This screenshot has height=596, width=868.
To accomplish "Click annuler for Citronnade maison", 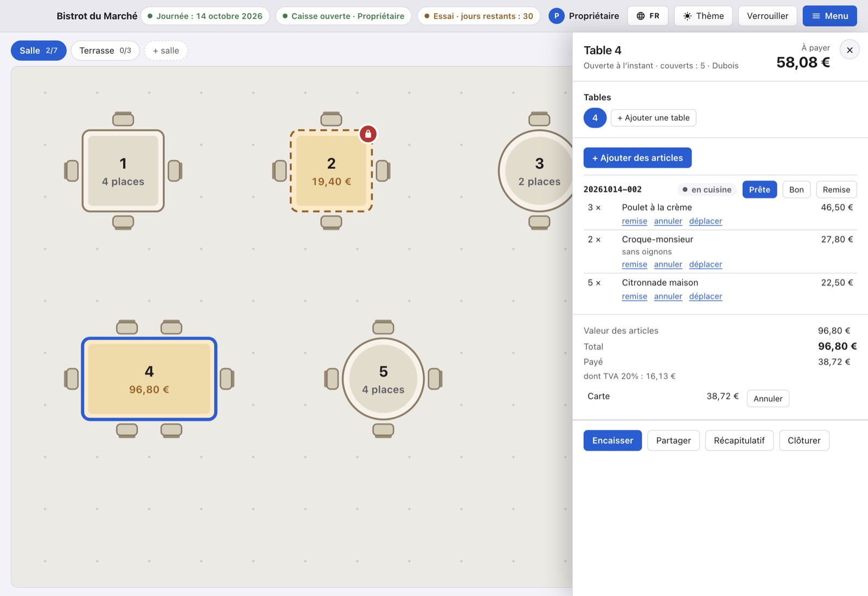I will pos(668,296).
